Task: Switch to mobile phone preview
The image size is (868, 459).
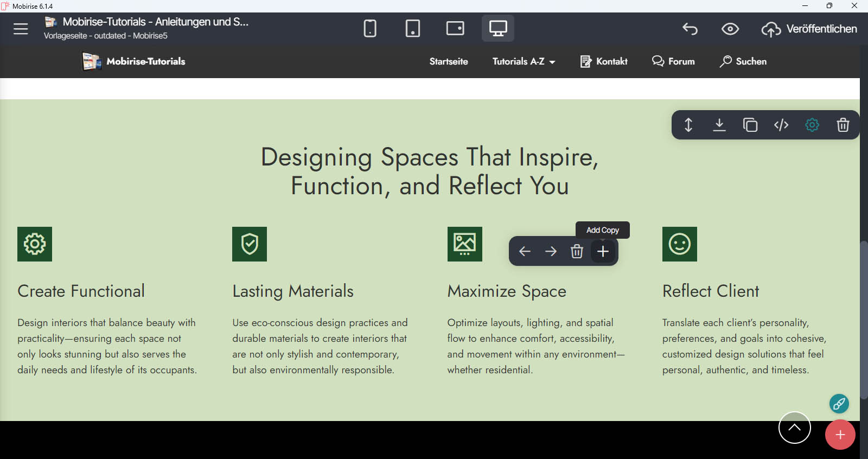Action: point(370,28)
